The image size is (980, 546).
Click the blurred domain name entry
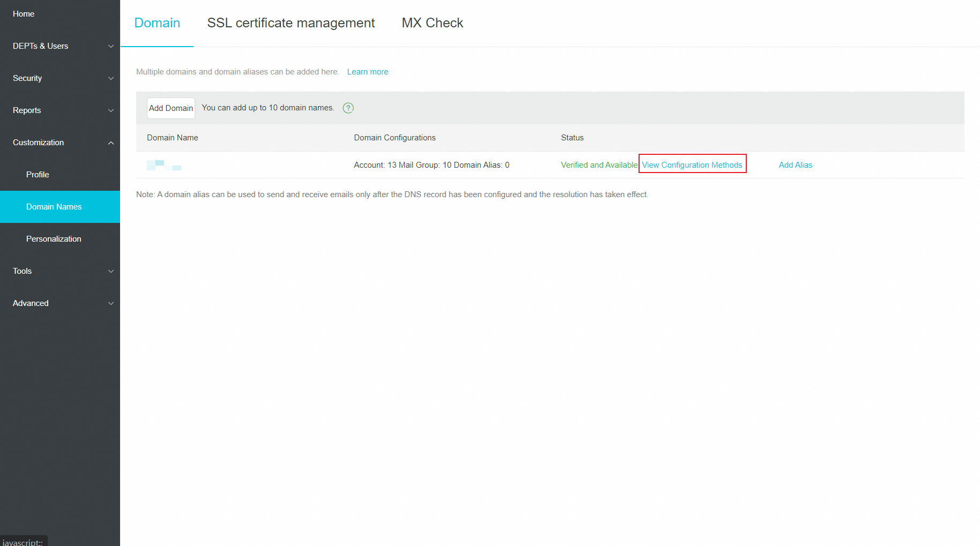click(x=164, y=165)
